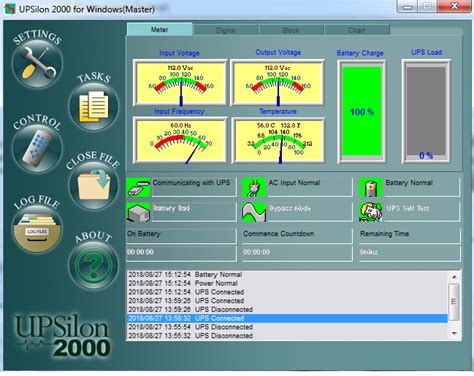Click the Remaining Time label field
This screenshot has height=376, width=474.
pos(410,235)
